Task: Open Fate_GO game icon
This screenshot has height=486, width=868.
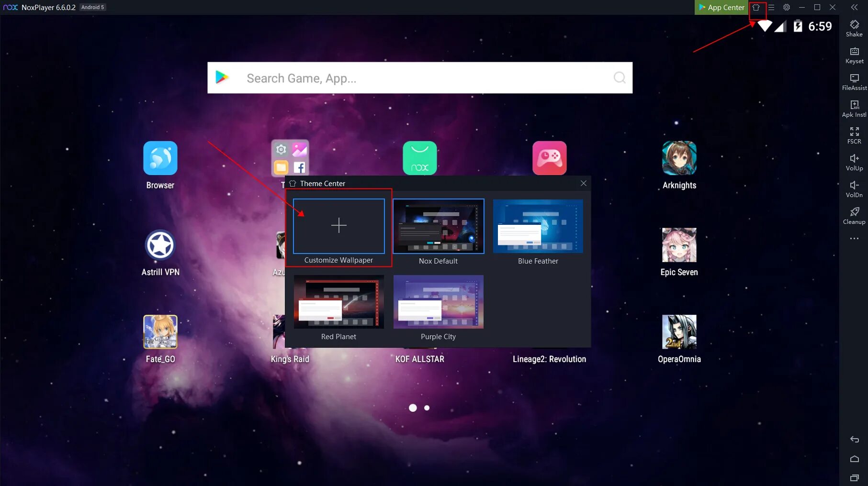Action: click(160, 332)
